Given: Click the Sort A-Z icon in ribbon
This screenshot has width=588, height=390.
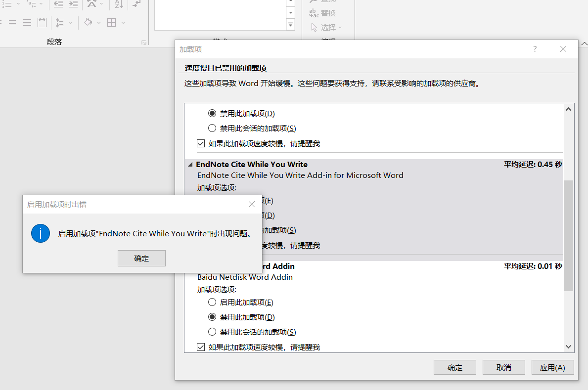Looking at the screenshot, I should 119,4.
